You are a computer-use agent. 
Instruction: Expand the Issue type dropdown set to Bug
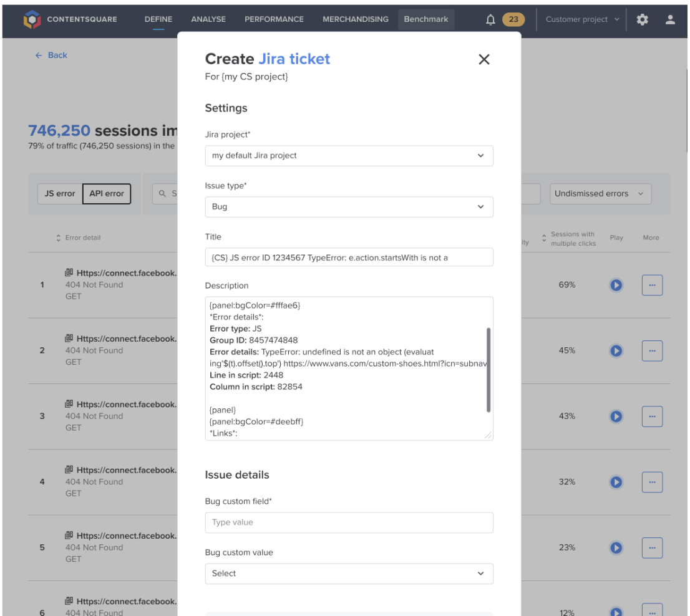click(349, 206)
